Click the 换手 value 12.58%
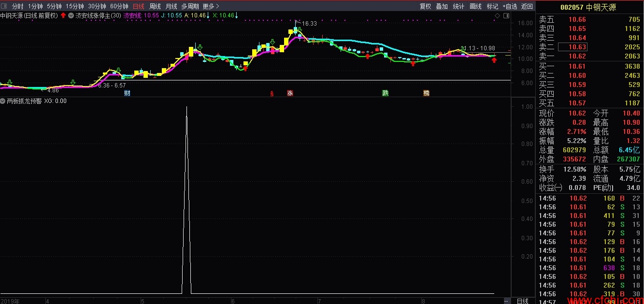 point(575,169)
